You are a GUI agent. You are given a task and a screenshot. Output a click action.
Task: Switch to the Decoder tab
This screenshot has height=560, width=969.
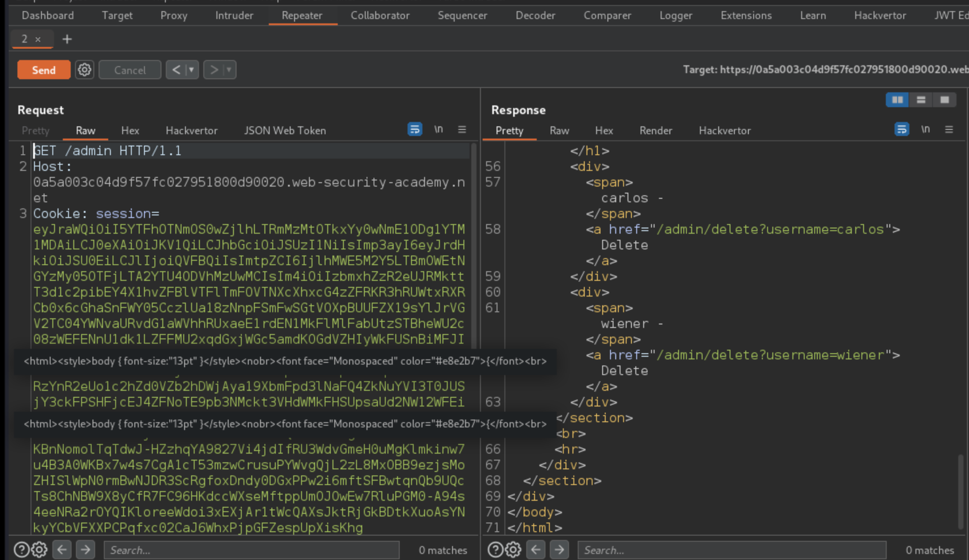[535, 15]
